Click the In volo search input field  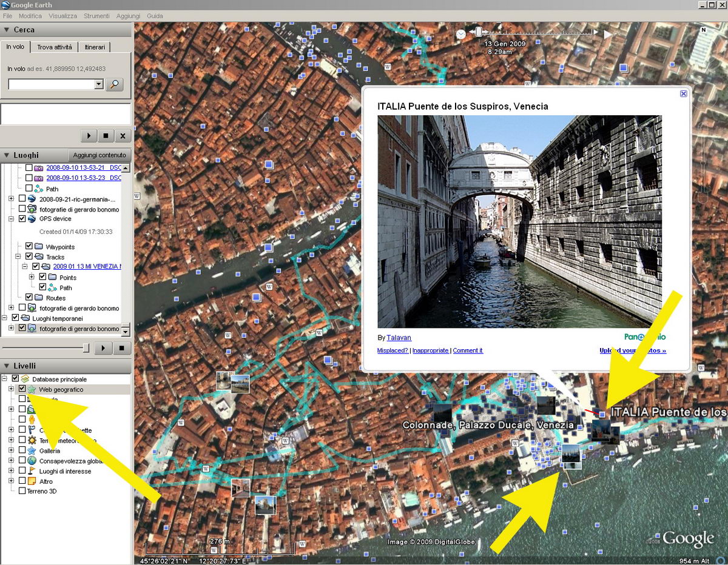(x=52, y=84)
